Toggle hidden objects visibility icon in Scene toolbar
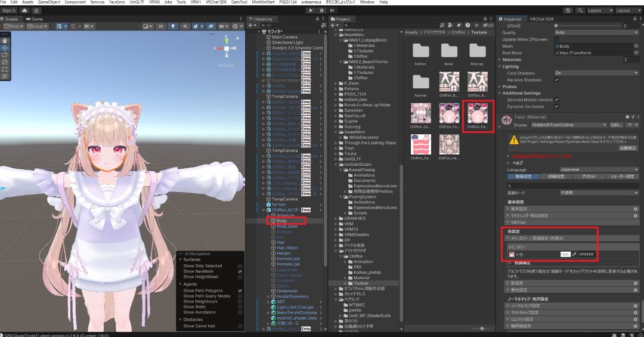The image size is (644, 337). point(211,26)
